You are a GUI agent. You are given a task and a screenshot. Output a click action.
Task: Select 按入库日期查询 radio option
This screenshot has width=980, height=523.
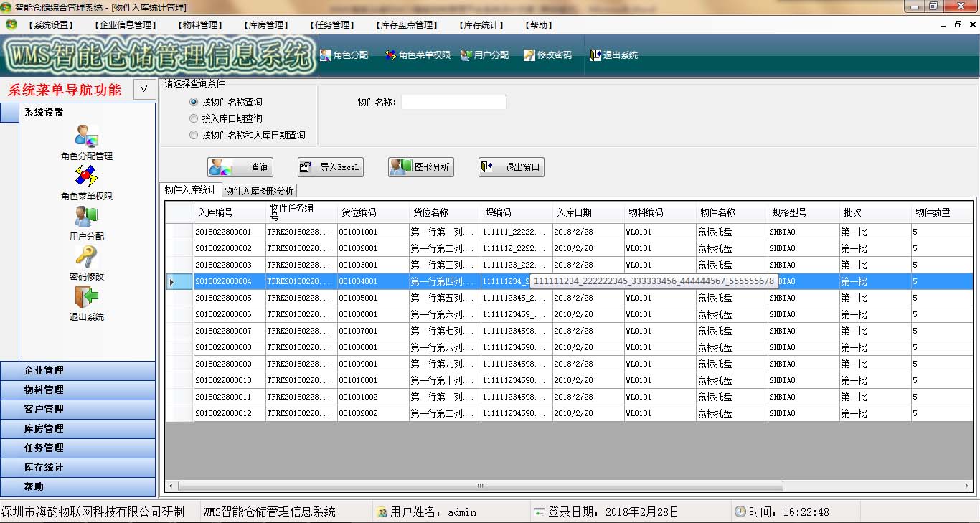click(x=194, y=119)
